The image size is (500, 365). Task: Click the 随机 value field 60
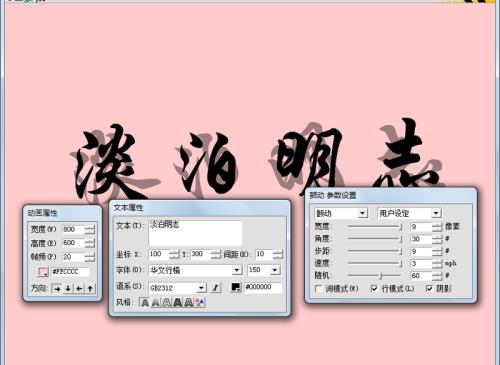pyautogui.click(x=421, y=276)
